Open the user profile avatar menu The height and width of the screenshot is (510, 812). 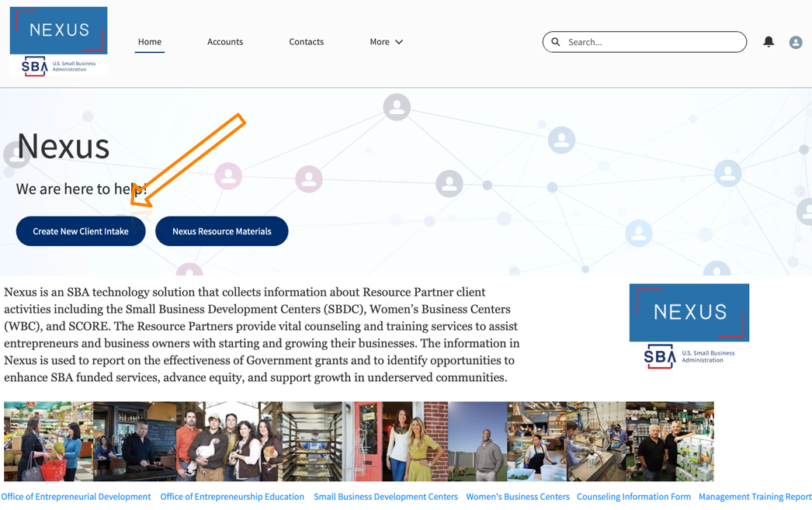coord(795,43)
